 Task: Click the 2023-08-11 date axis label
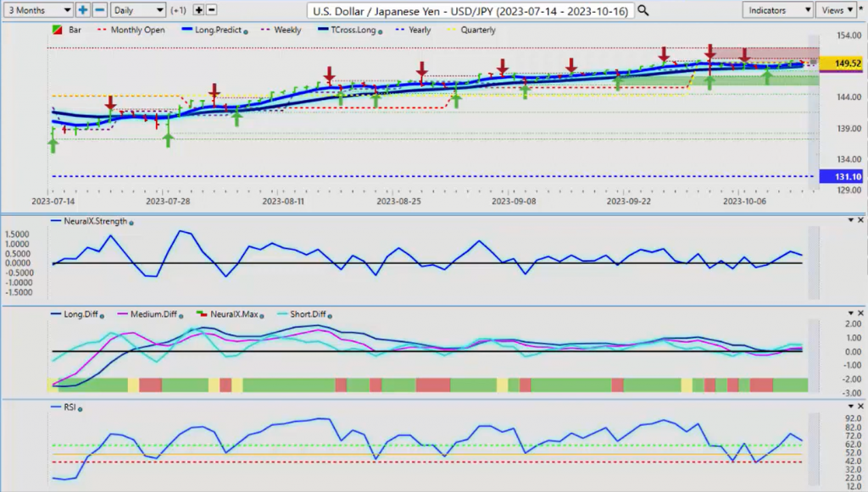283,202
